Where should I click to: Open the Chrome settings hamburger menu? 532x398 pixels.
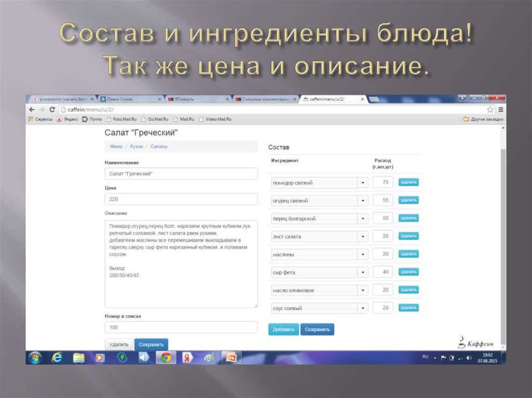click(x=500, y=109)
